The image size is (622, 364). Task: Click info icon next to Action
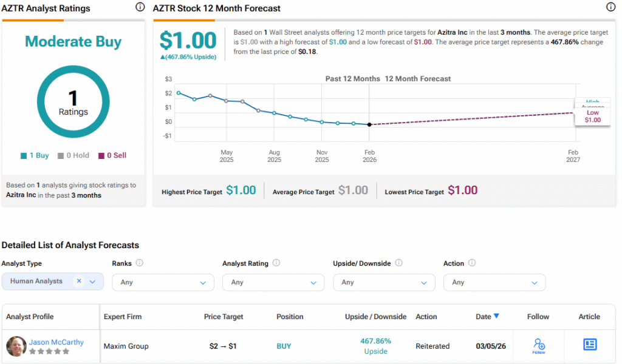point(472,263)
